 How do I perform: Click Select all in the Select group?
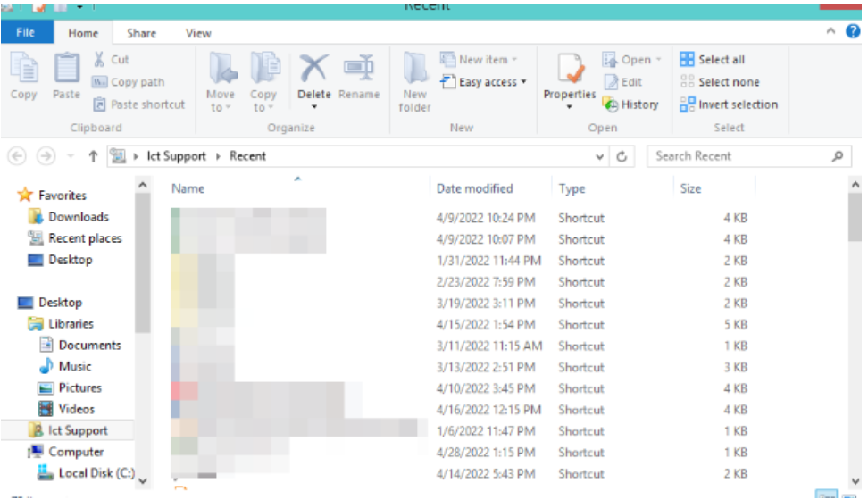pos(713,59)
